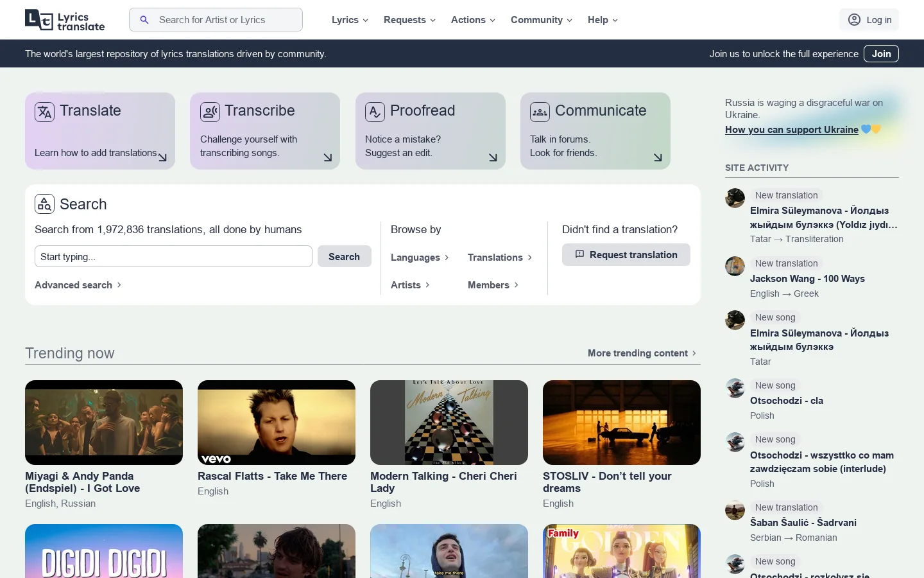
Task: Click the Join button in the banner
Action: click(881, 54)
